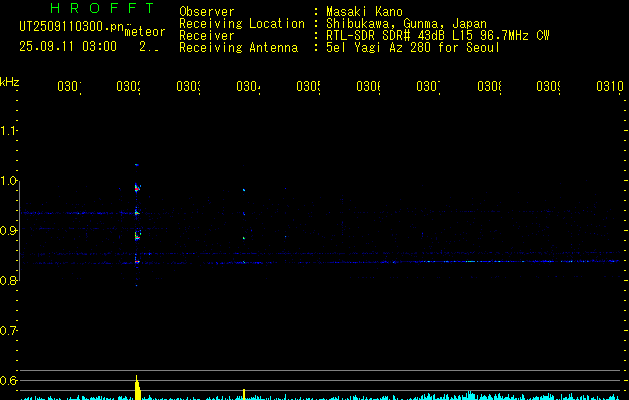Click the Receiving Antenna label
The image size is (629, 400).
click(239, 48)
